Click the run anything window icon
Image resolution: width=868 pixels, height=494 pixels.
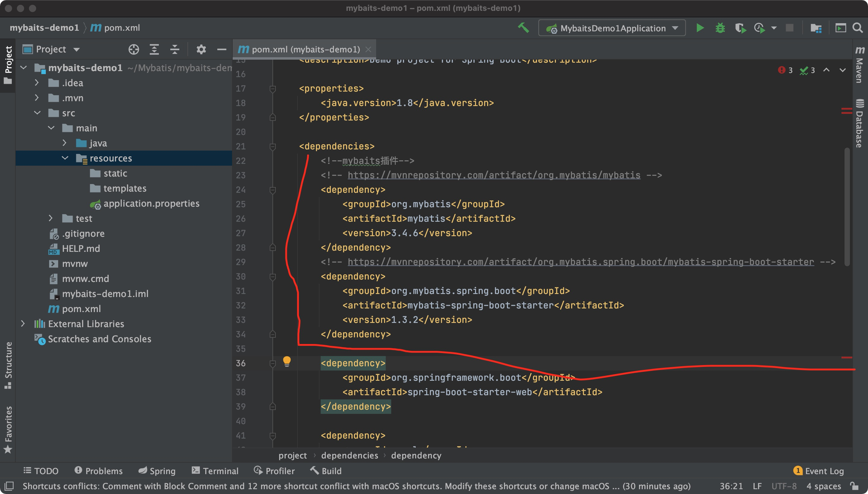pyautogui.click(x=840, y=28)
